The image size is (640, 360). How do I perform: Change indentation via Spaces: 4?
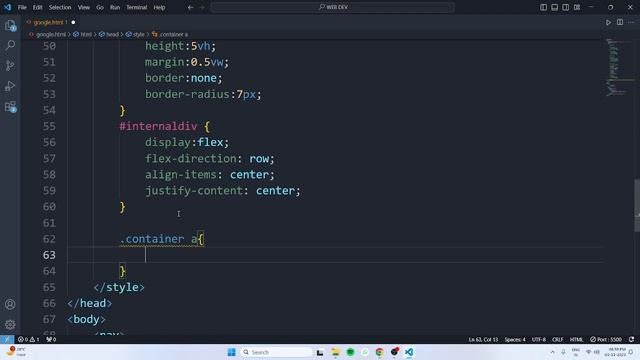point(515,339)
